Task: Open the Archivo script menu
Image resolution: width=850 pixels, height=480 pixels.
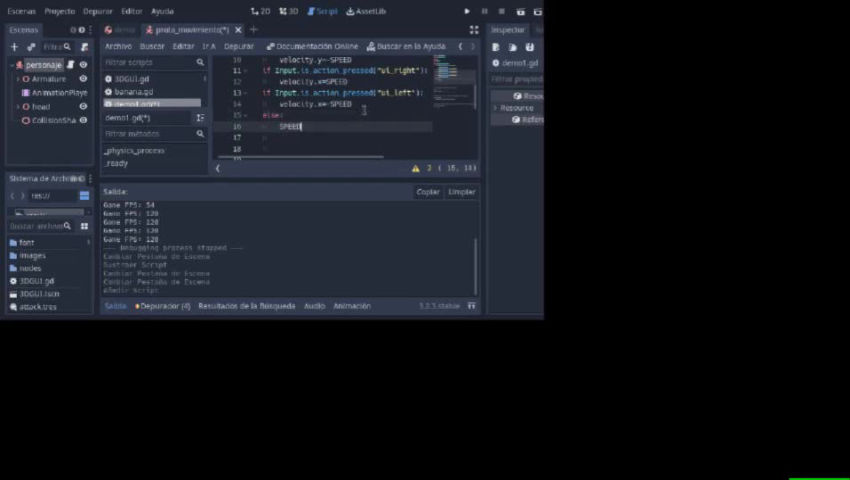Action: [x=118, y=47]
